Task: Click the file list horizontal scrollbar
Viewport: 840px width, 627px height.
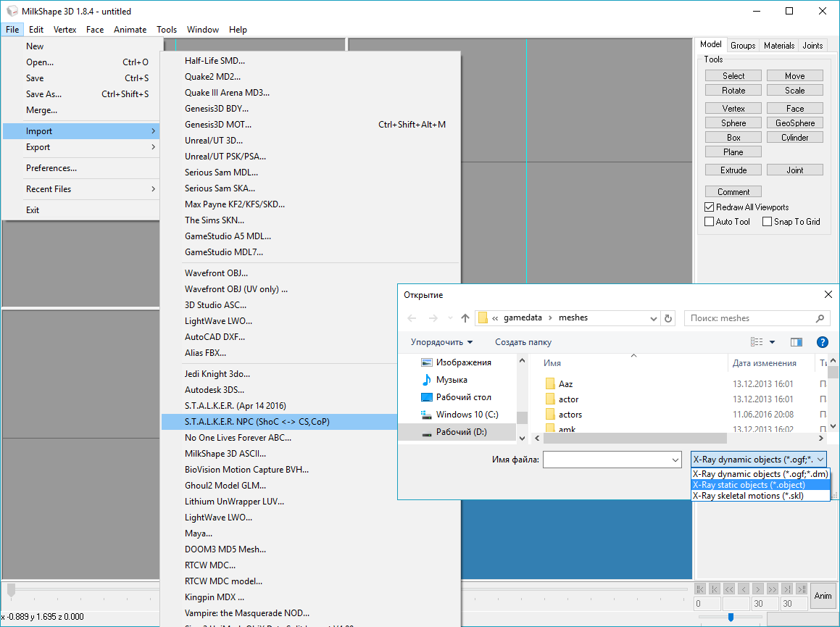Action: coord(635,439)
